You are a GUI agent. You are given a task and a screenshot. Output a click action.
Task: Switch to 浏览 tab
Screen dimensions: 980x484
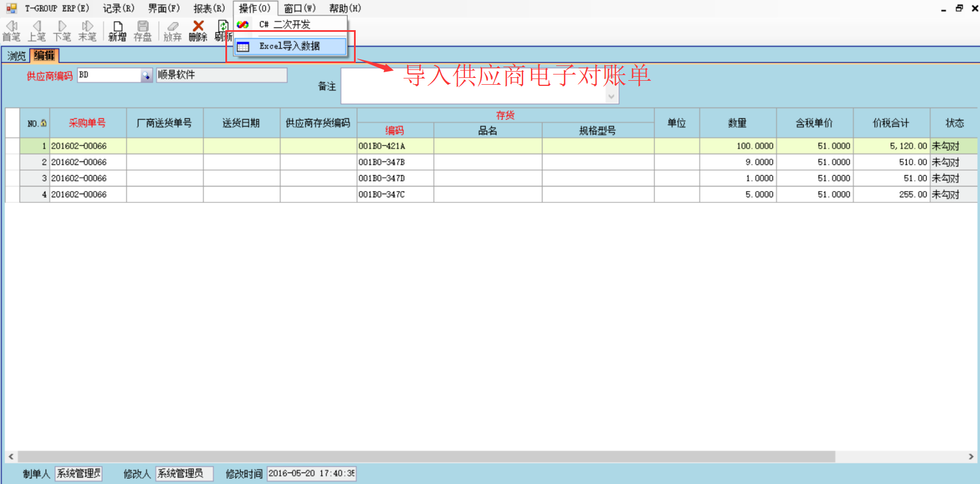[x=17, y=55]
